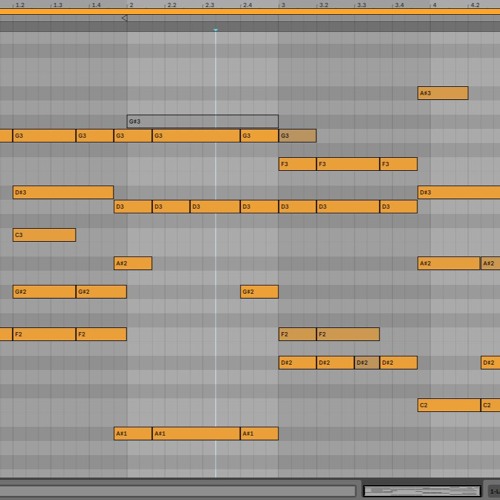Select the A#1 note at beat 2.4
This screenshot has height=500, width=500.
(259, 433)
